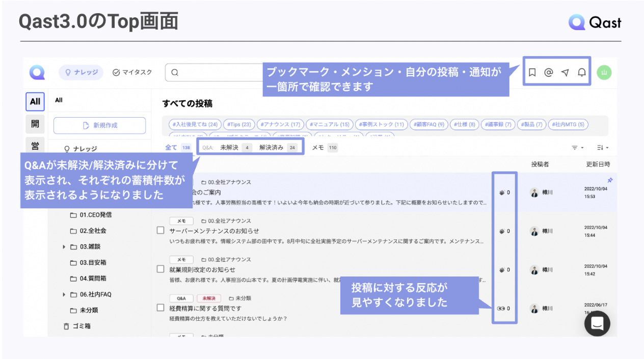The height and width of the screenshot is (359, 644).
Task: Open the mentions (@) icon
Action: click(x=548, y=72)
